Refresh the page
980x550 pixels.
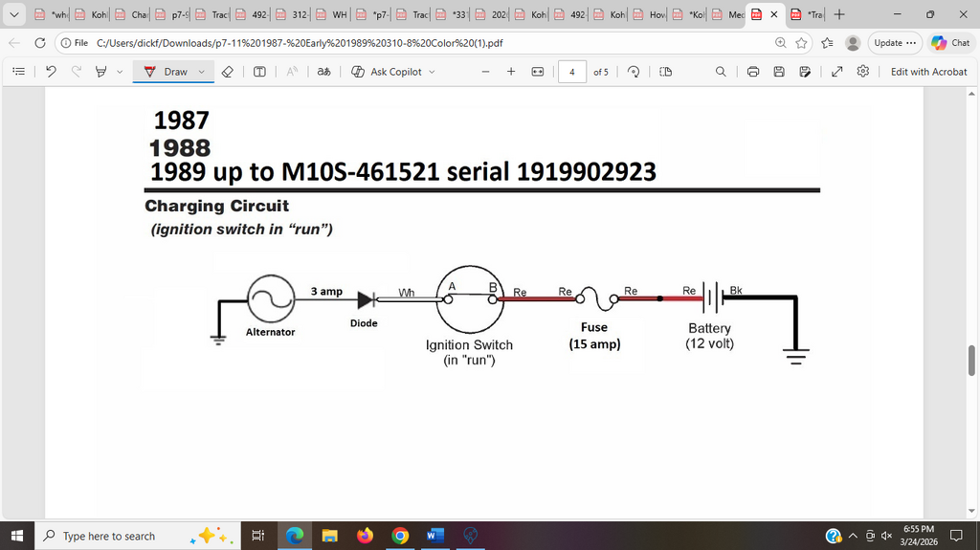pos(40,43)
